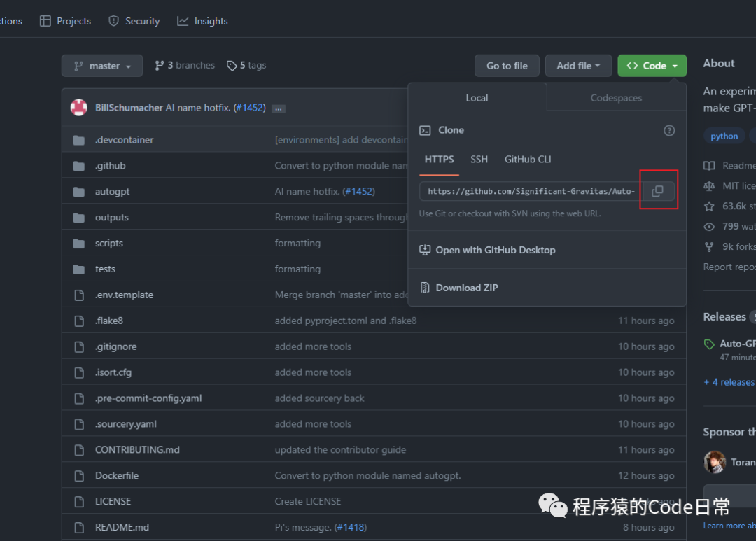Open the README.md file name

(122, 528)
